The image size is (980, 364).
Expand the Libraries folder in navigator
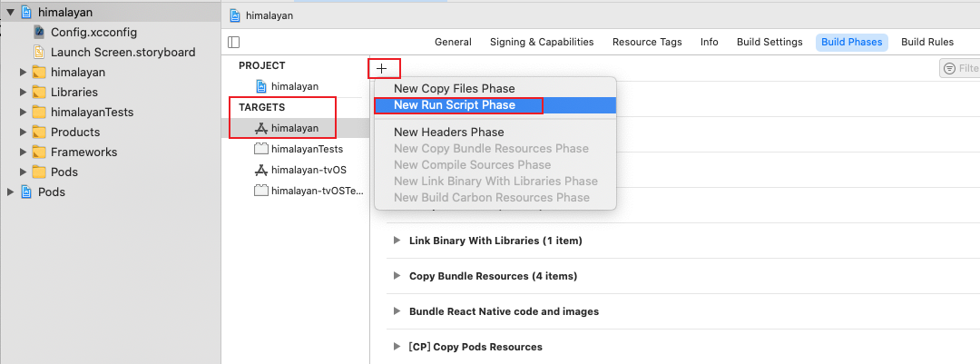coord(23,92)
